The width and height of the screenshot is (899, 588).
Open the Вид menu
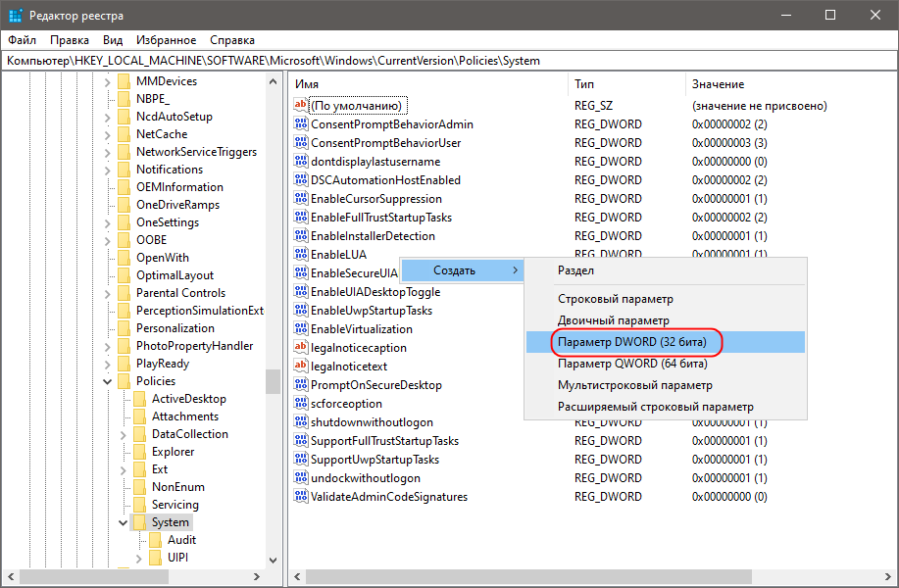(x=113, y=40)
